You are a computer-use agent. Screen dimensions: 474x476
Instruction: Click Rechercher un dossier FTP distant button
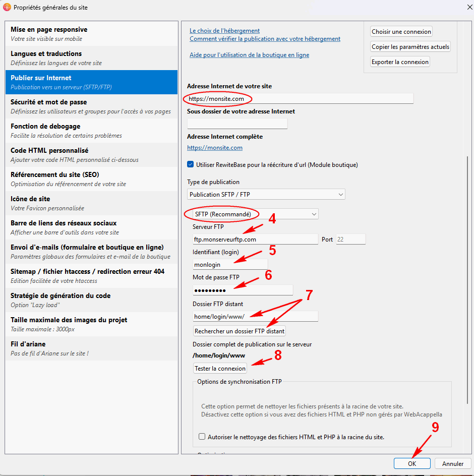pyautogui.click(x=240, y=331)
